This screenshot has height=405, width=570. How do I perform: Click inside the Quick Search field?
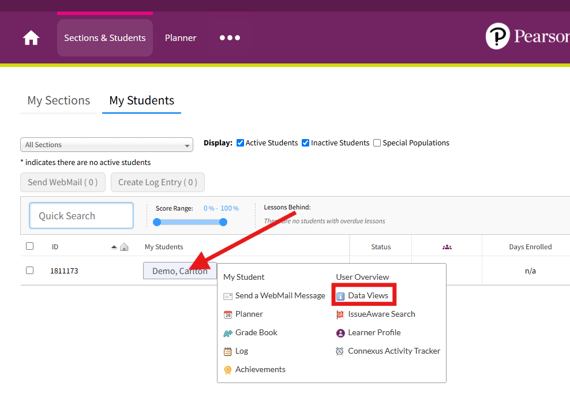[81, 216]
